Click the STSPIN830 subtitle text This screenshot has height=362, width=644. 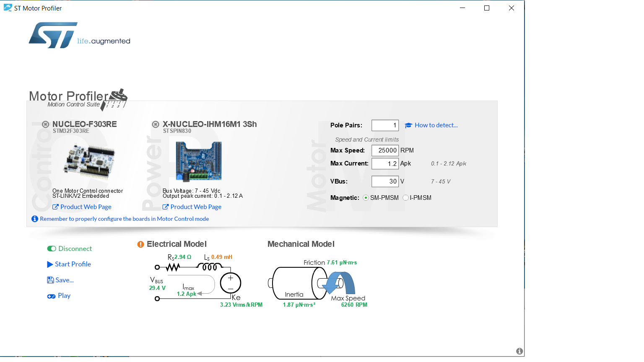(177, 131)
